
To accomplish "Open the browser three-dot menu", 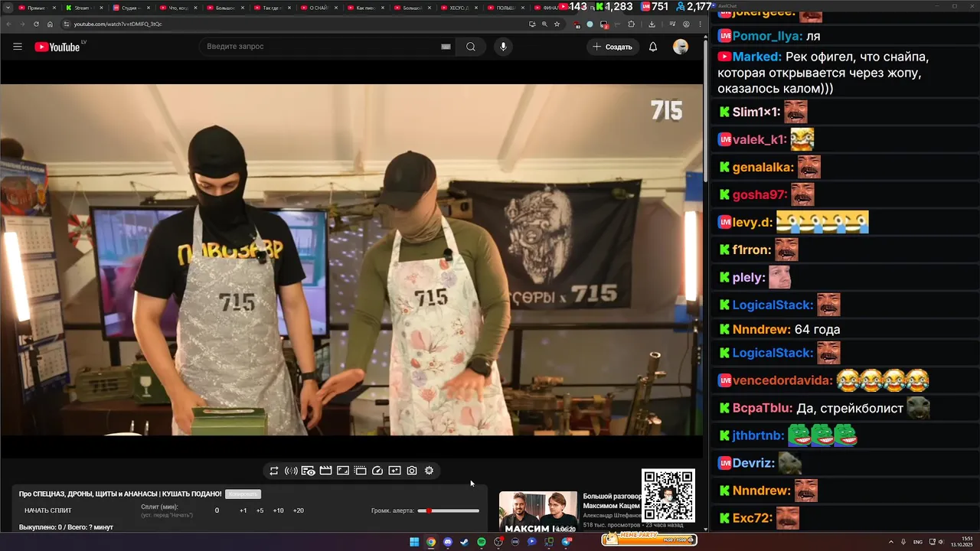I will [x=700, y=24].
